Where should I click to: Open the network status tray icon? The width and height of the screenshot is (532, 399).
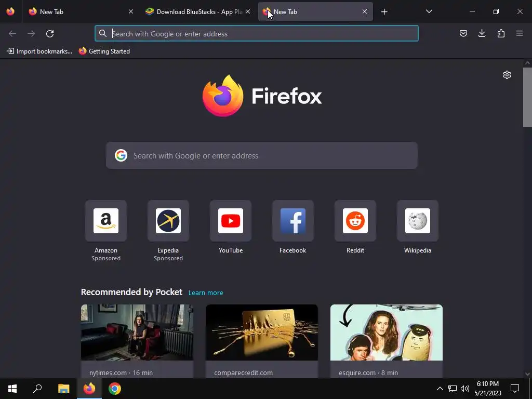point(453,389)
